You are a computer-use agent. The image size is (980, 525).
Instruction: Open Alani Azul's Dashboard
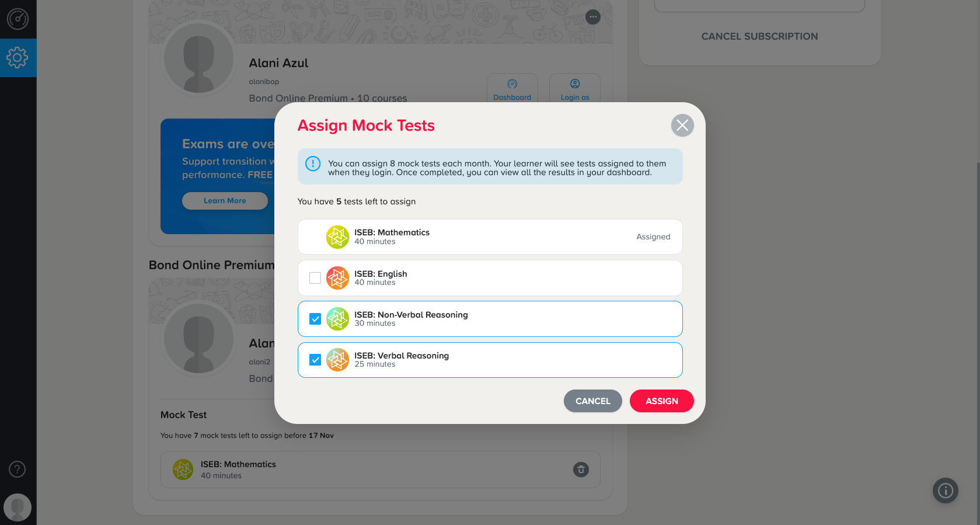512,89
